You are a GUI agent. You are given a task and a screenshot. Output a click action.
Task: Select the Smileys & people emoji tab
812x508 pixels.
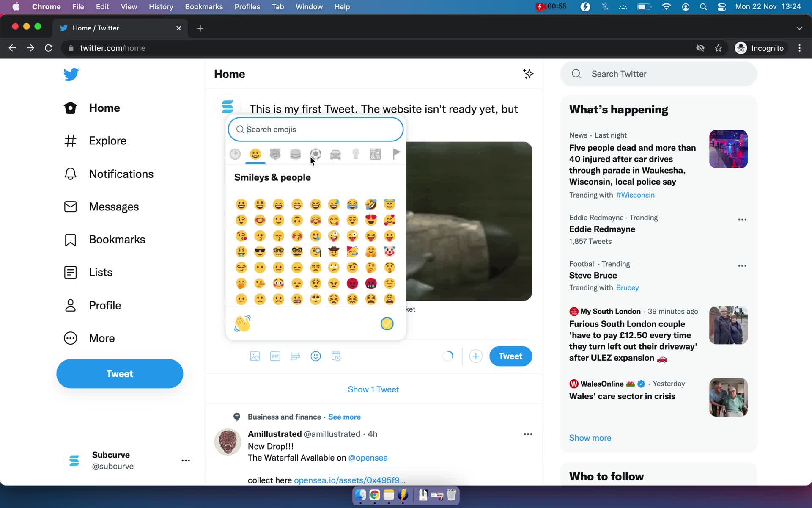[255, 154]
